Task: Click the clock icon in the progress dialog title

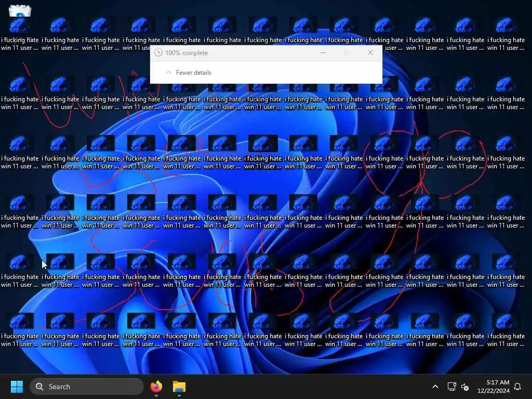Action: click(x=158, y=52)
